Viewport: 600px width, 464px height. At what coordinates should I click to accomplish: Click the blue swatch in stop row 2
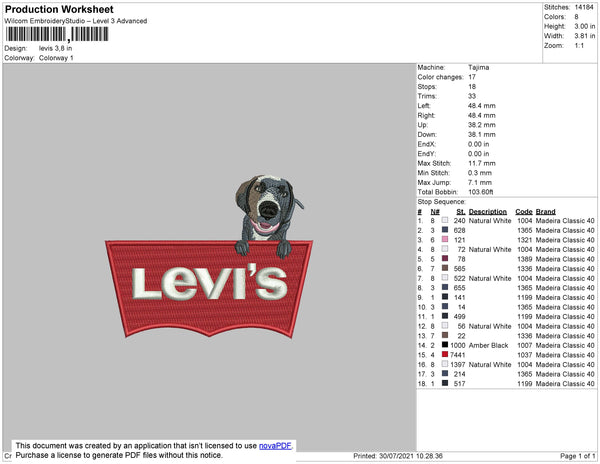445,230
